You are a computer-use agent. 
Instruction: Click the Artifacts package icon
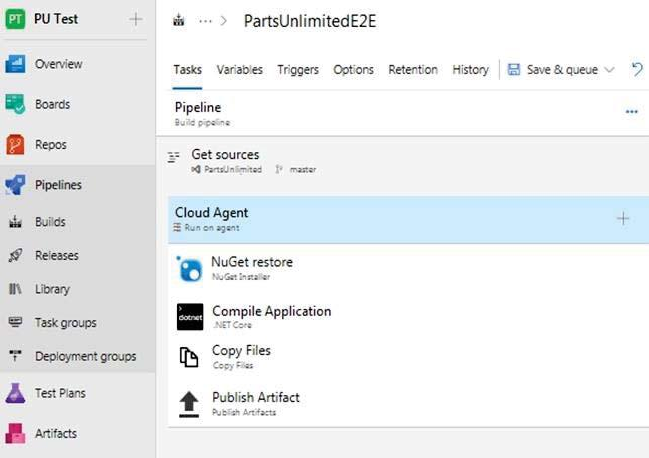click(15, 433)
